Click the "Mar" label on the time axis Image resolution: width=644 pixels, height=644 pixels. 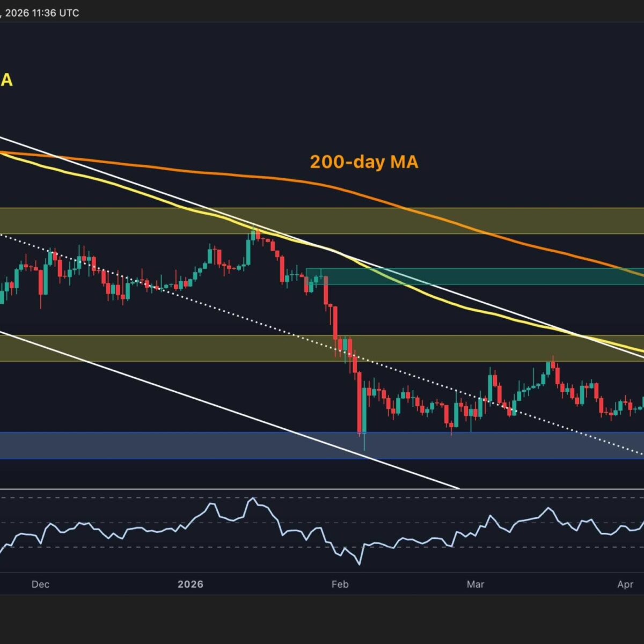[x=475, y=584]
